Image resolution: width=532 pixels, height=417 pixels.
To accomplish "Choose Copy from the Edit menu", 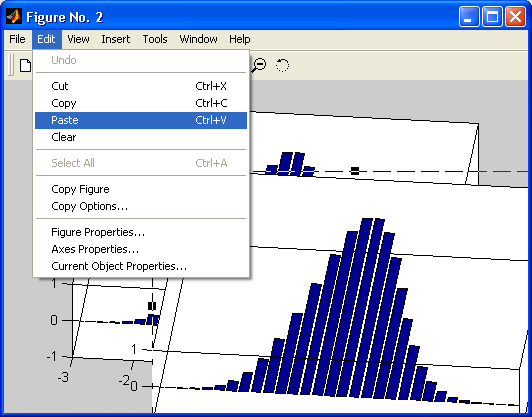I will [141, 103].
